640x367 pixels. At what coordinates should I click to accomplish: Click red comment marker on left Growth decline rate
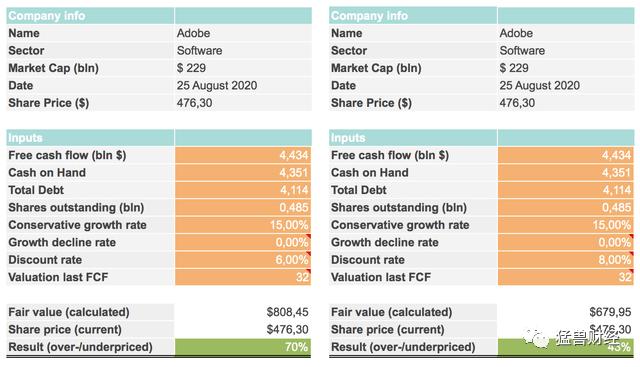(309, 236)
